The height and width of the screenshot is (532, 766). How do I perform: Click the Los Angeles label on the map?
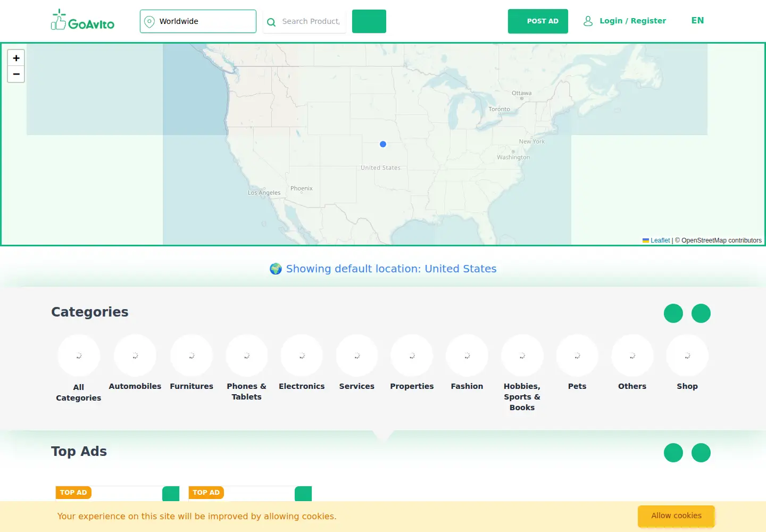point(264,193)
